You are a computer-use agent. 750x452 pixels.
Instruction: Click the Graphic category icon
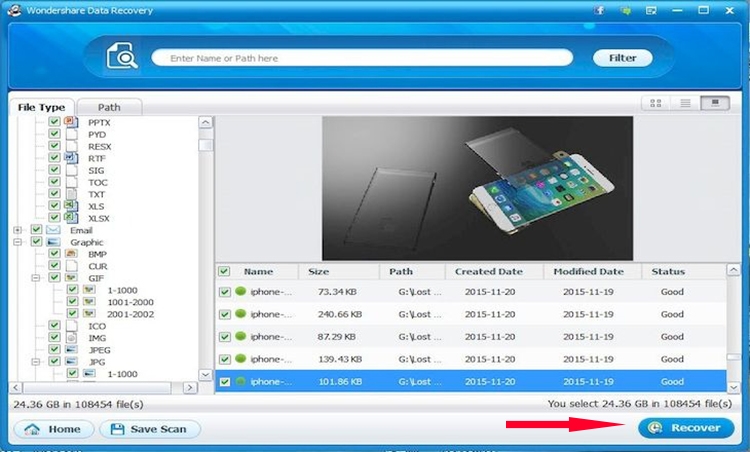coord(53,242)
